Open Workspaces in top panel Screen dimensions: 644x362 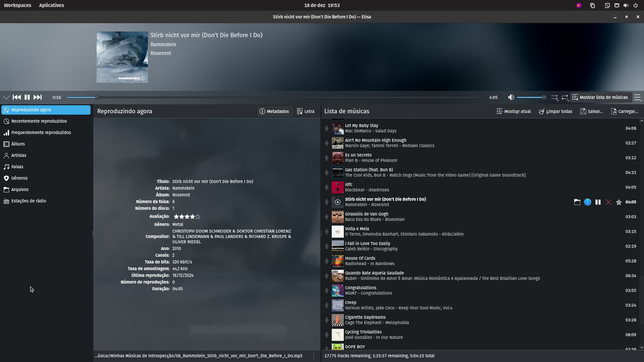point(17,5)
